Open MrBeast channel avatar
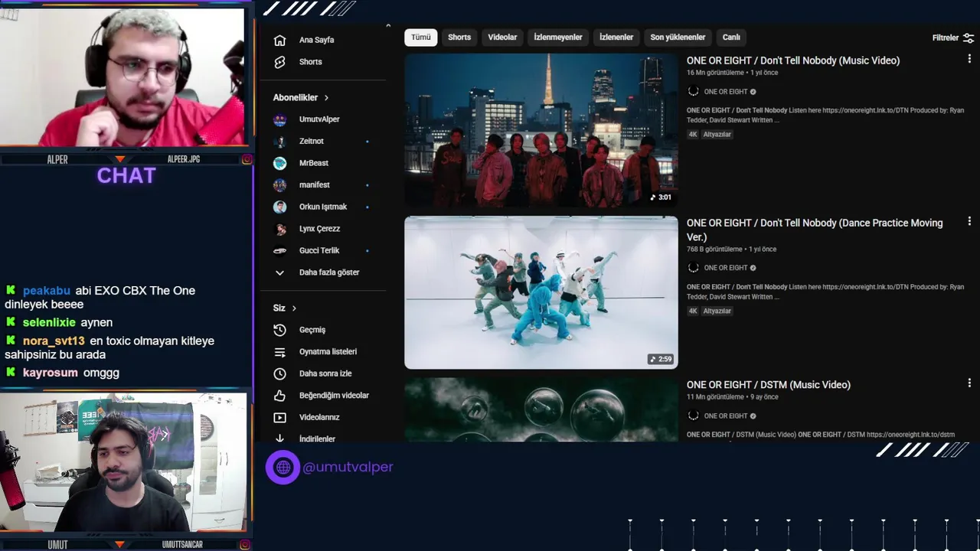 click(280, 163)
